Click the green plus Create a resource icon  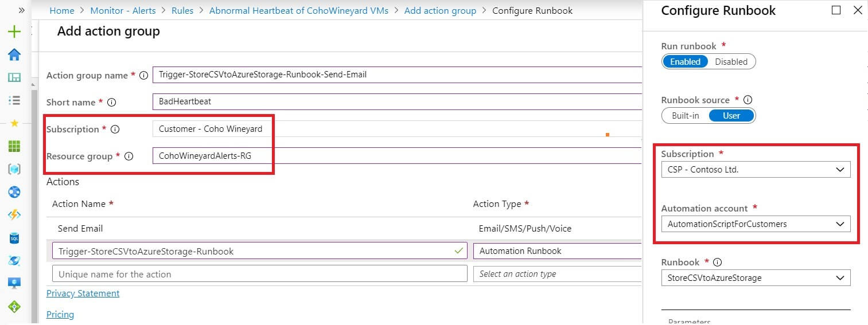pyautogui.click(x=14, y=32)
